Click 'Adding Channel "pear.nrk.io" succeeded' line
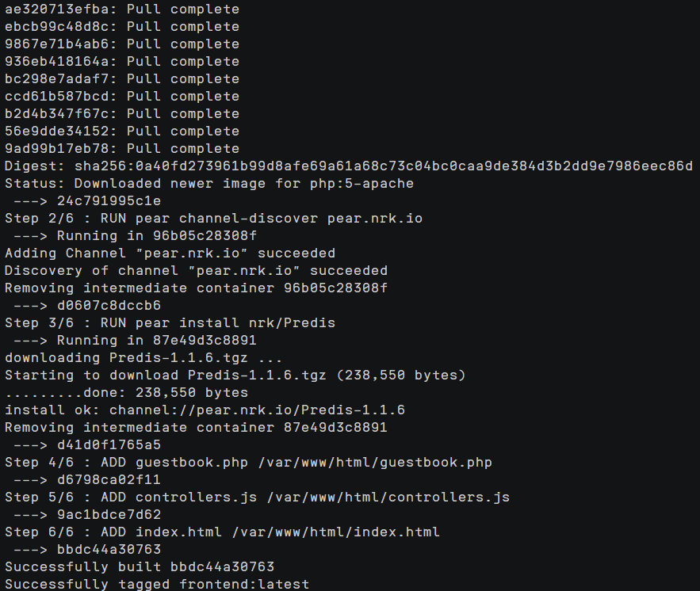The image size is (700, 591). (x=170, y=253)
